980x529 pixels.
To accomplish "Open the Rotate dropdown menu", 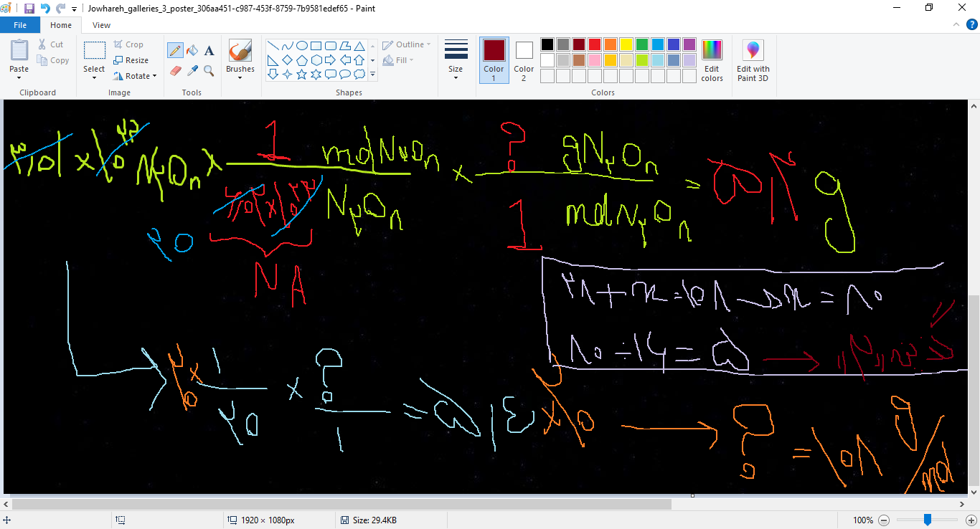I will click(136, 76).
